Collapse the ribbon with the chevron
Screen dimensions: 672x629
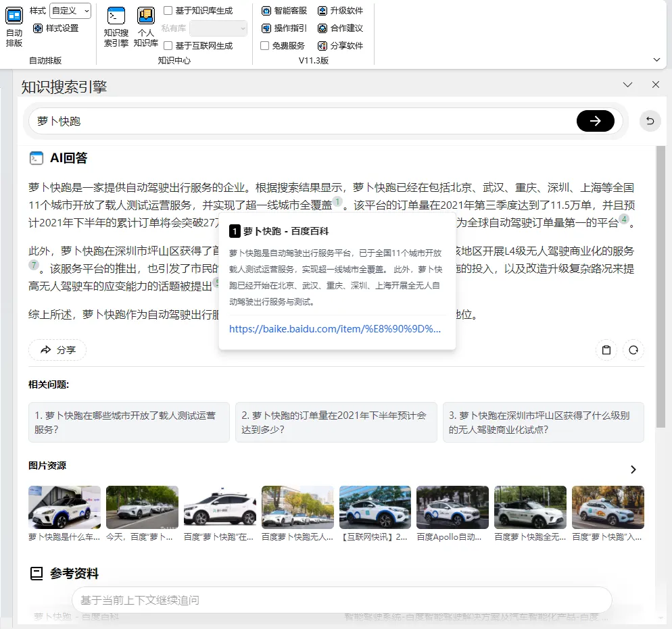tap(656, 60)
